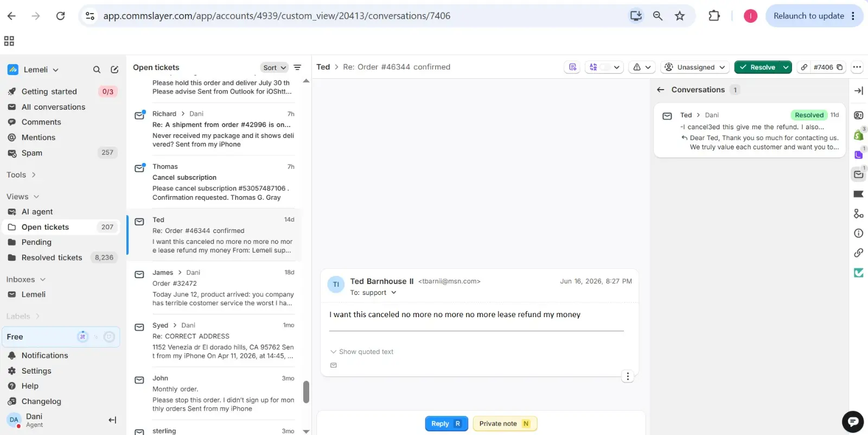Open the Lemeli inbox
The width and height of the screenshot is (868, 435).
[61, 294]
